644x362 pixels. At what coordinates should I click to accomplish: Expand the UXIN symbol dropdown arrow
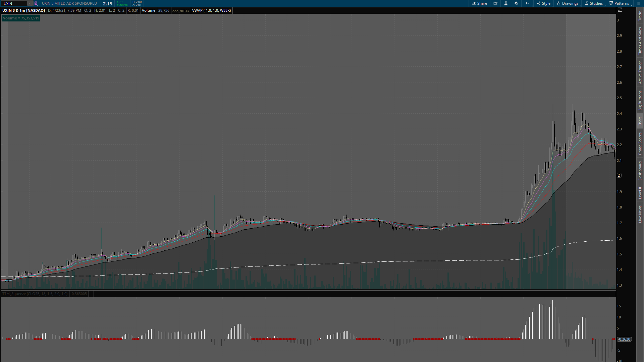pos(30,3)
